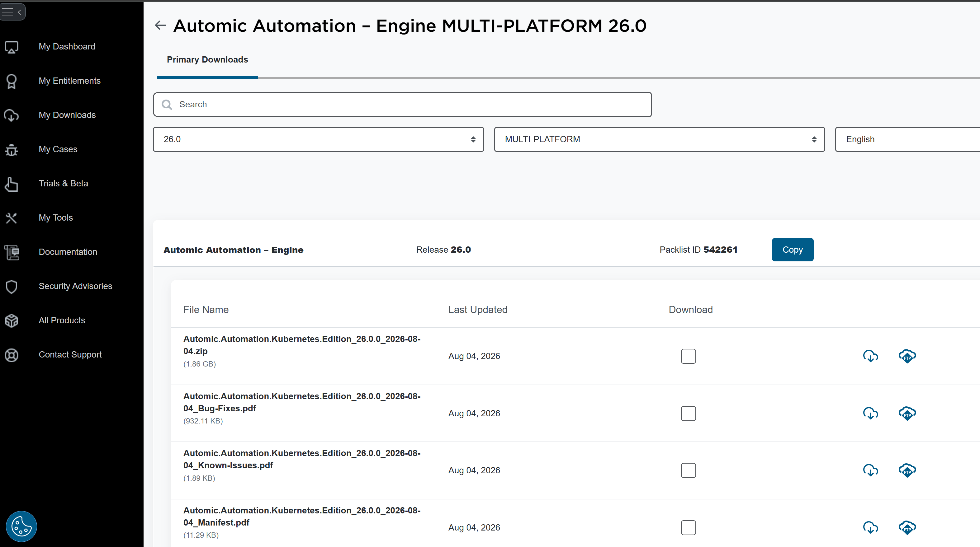Open Contact Support

coord(70,355)
